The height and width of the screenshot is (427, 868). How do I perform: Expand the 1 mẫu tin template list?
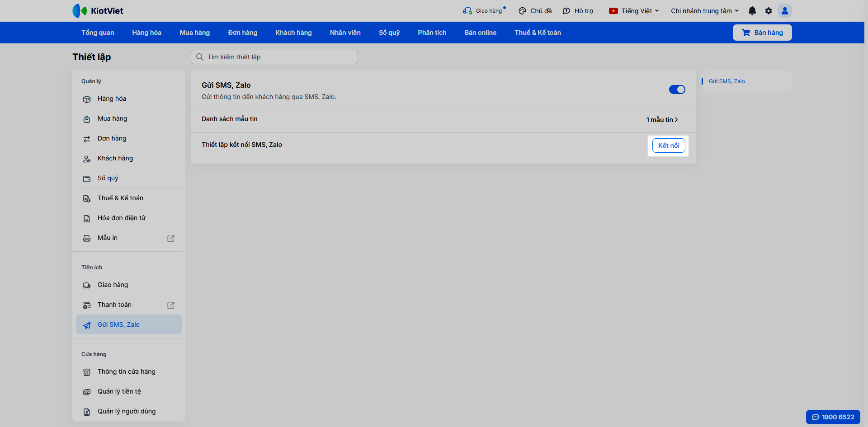662,120
